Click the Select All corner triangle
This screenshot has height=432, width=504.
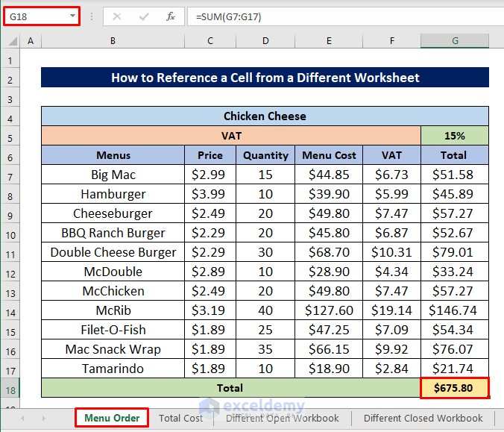point(11,42)
